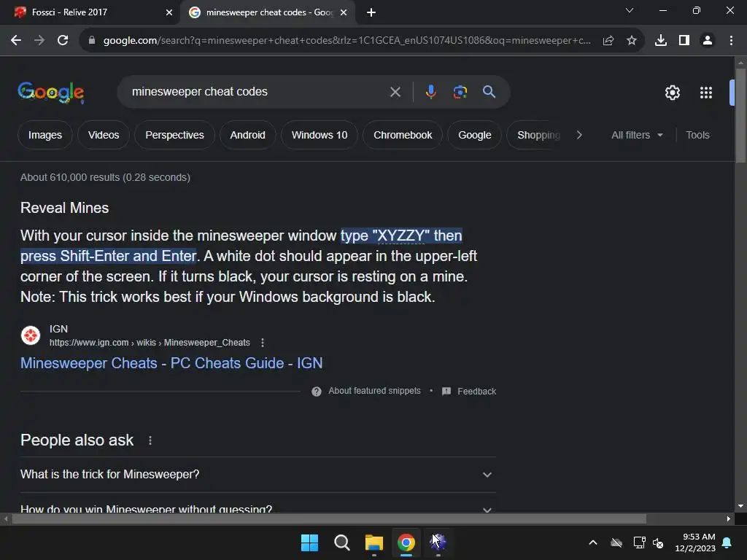Image resolution: width=747 pixels, height=560 pixels.
Task: Filter results by Videos
Action: pos(104,135)
